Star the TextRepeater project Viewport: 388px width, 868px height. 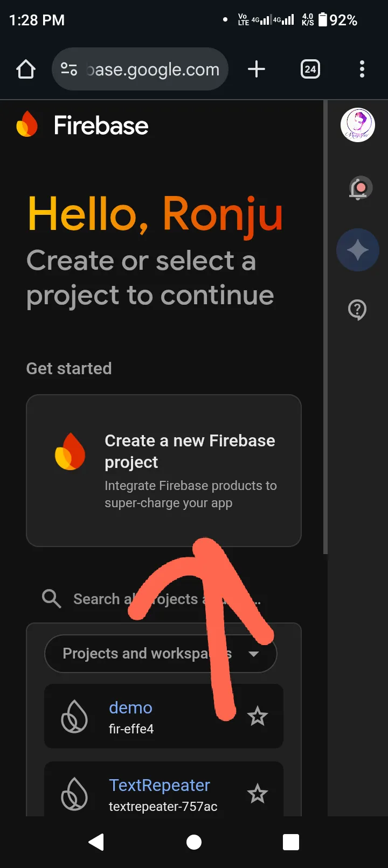click(257, 794)
